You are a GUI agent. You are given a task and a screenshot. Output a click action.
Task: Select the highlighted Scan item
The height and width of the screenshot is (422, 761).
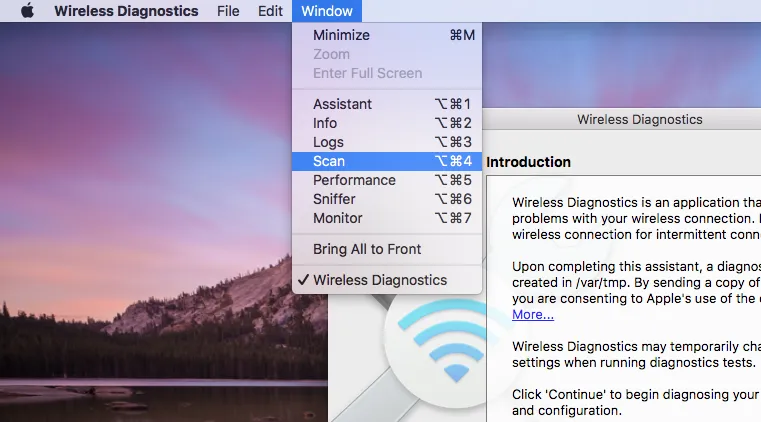coord(329,161)
